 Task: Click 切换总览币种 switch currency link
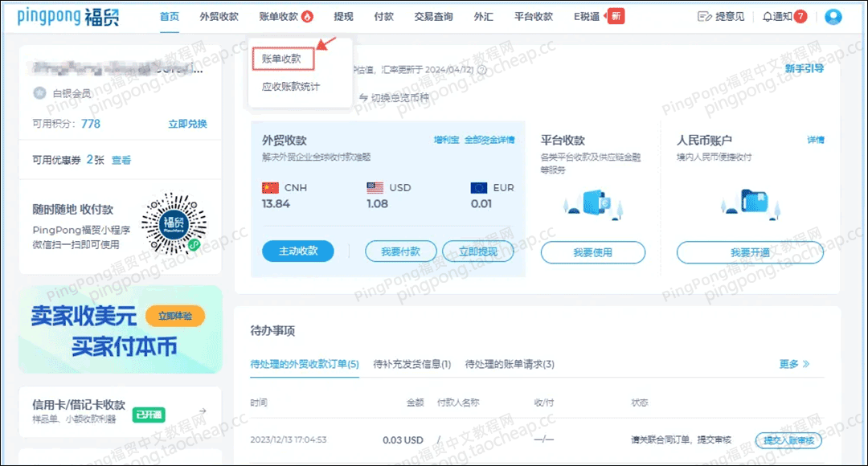394,97
